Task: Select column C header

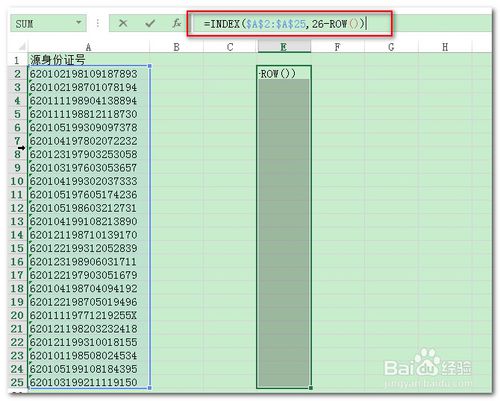Action: [230, 47]
